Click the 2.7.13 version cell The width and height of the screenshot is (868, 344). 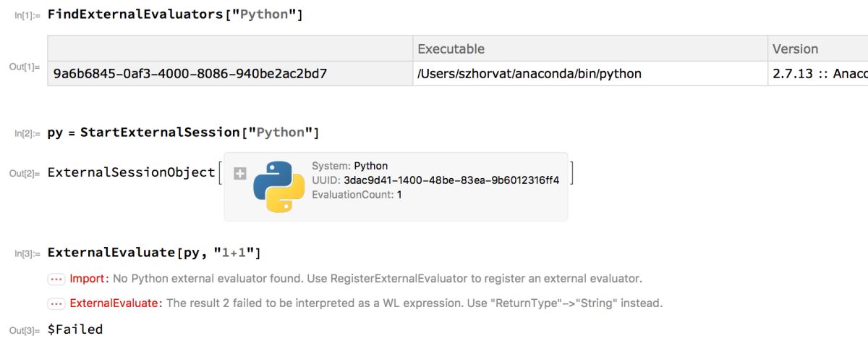(819, 73)
